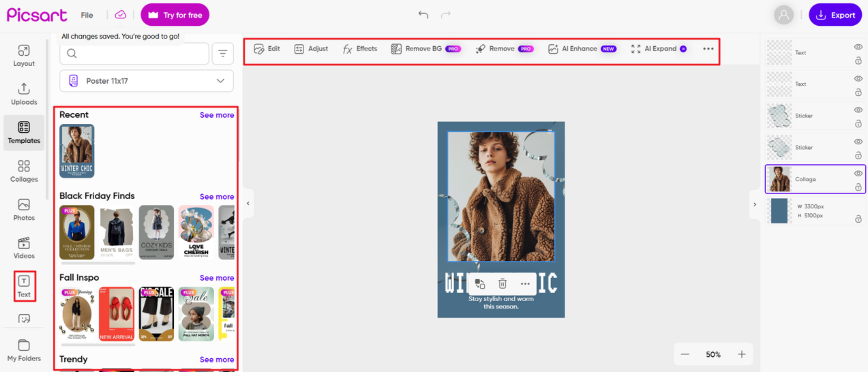Open the Collages tool
Screen dimensions: 868x372
click(24, 171)
